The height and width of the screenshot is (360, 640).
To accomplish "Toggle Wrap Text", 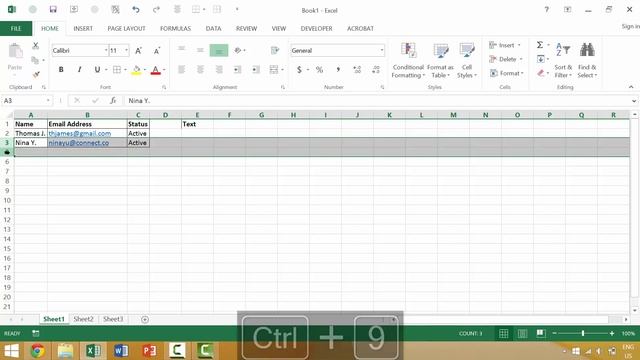I will [x=275, y=50].
